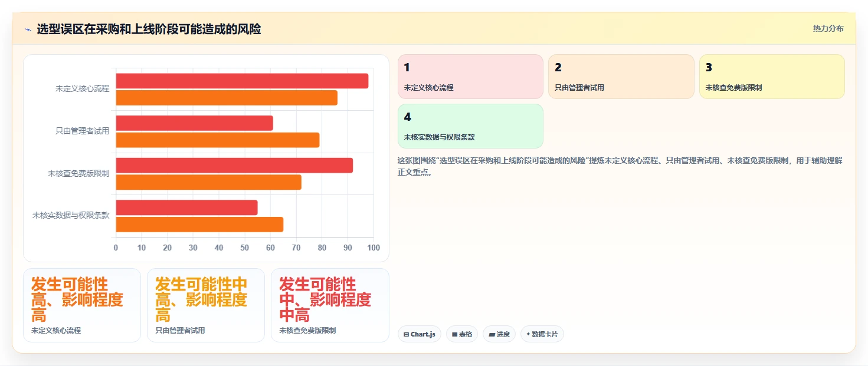Click the orange bar for 未定义核心流程
The image size is (868, 366).
[x=227, y=98]
